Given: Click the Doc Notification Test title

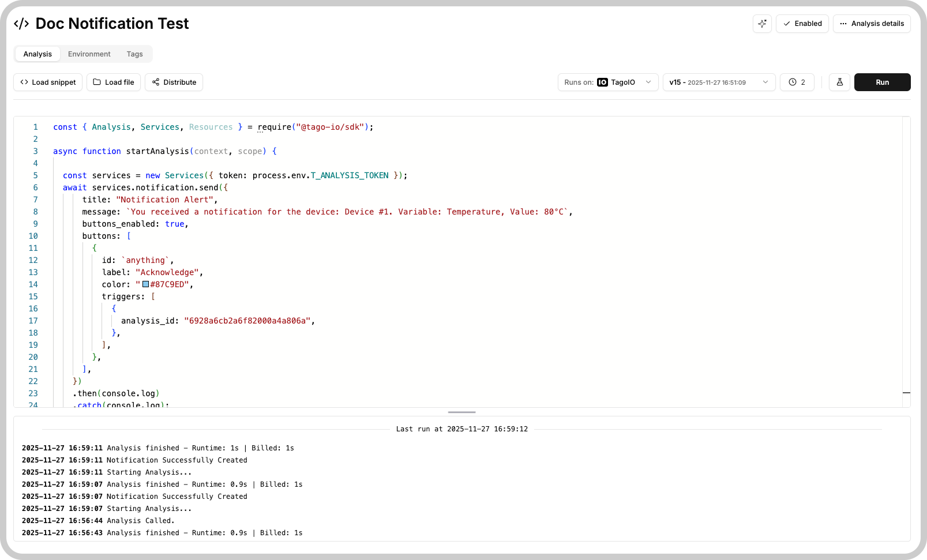Looking at the screenshot, I should [112, 24].
